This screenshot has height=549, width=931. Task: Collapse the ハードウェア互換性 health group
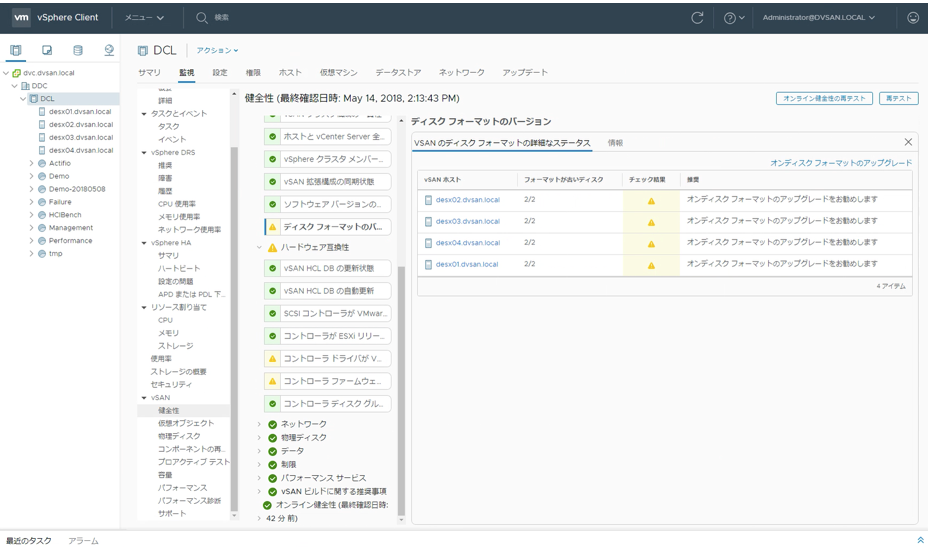[x=259, y=247]
